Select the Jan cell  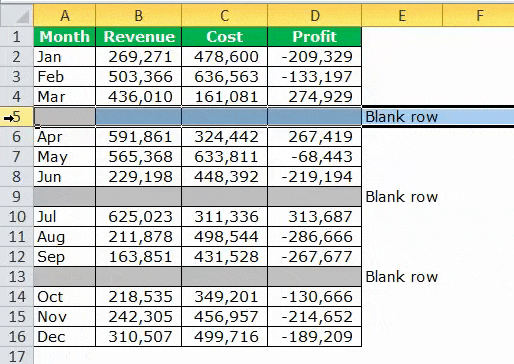[64, 57]
